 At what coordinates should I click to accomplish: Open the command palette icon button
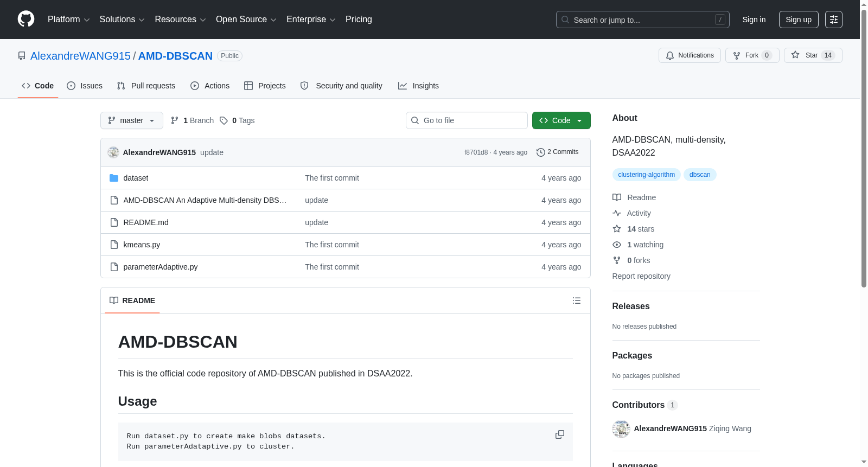click(x=834, y=20)
